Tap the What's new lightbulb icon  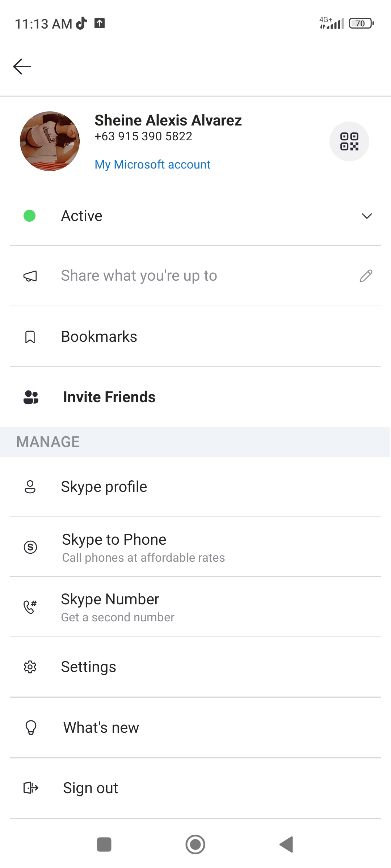click(x=31, y=727)
